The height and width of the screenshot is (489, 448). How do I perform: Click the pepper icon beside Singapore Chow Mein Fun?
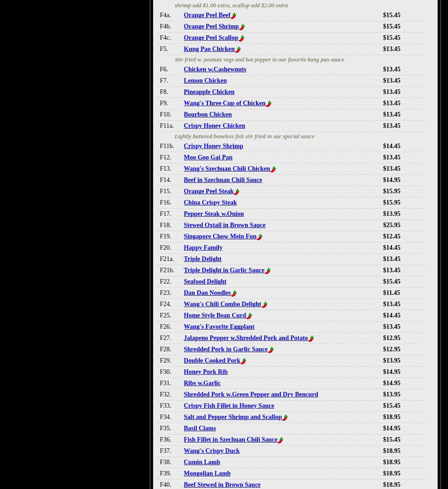point(260,237)
